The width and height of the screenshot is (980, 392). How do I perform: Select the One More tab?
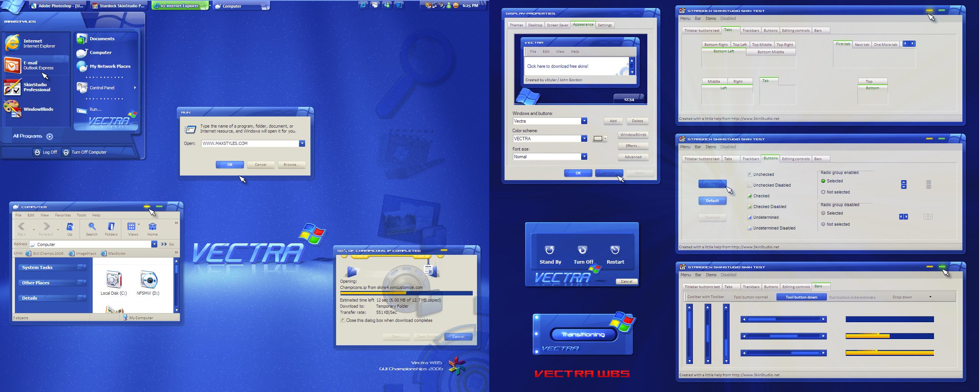[885, 44]
